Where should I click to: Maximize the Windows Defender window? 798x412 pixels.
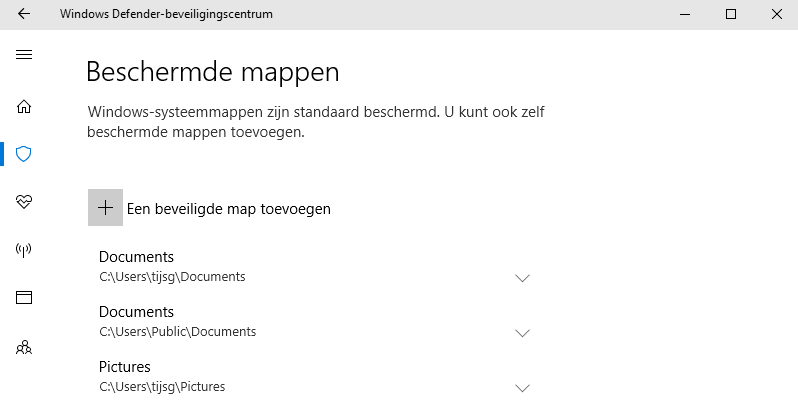click(731, 15)
